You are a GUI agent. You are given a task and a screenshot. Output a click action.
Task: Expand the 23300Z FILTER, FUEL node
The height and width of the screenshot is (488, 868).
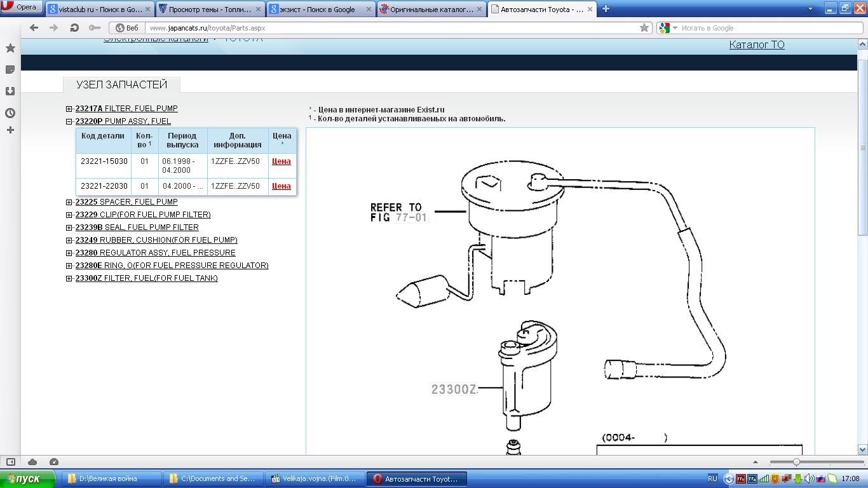point(69,278)
